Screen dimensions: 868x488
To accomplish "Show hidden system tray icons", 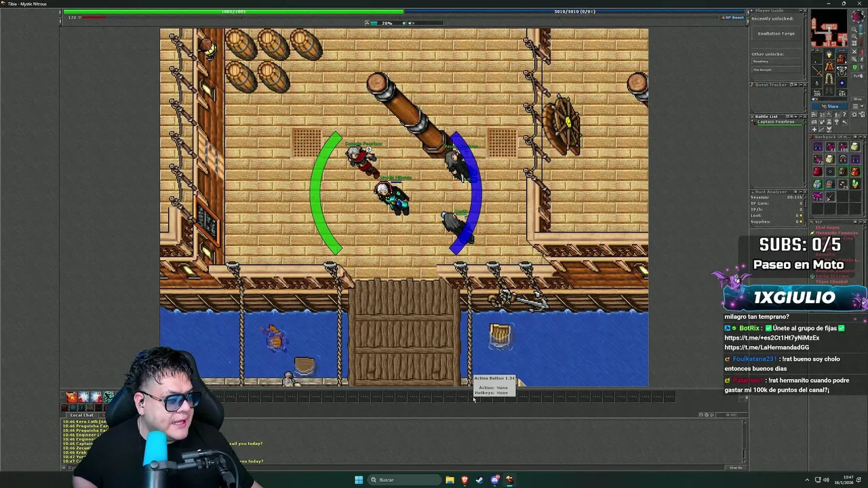I will [x=807, y=480].
